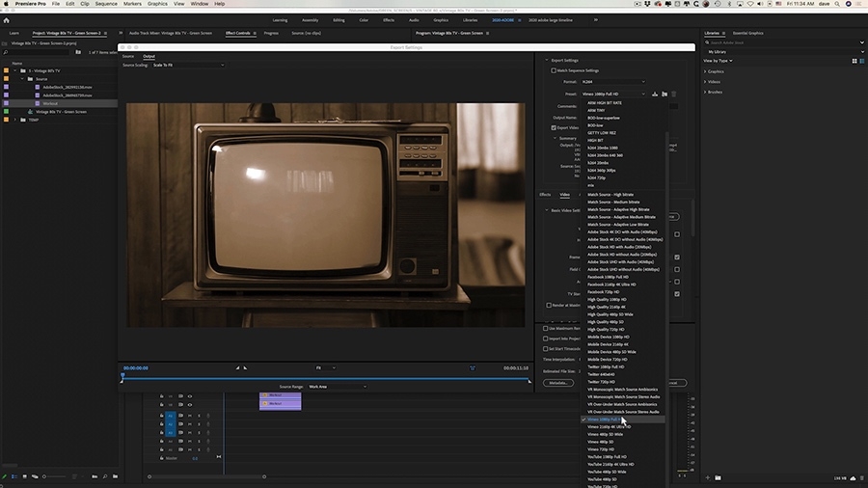Enable Match Sequence Settings checkbox
868x488 pixels.
tap(554, 70)
